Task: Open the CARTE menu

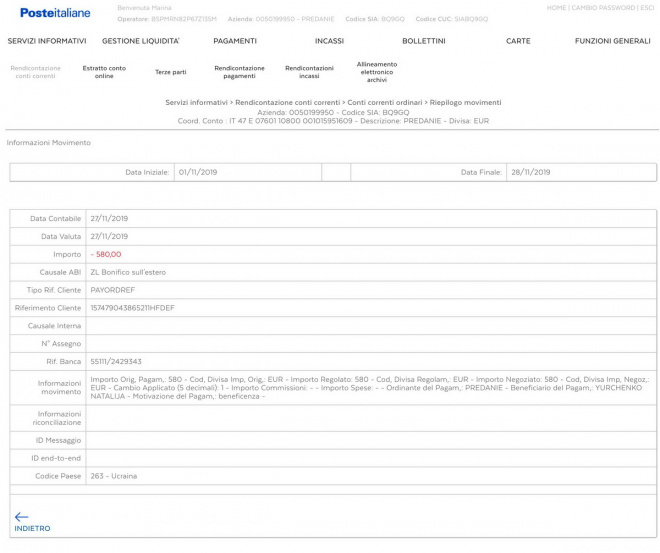Action: click(x=518, y=41)
